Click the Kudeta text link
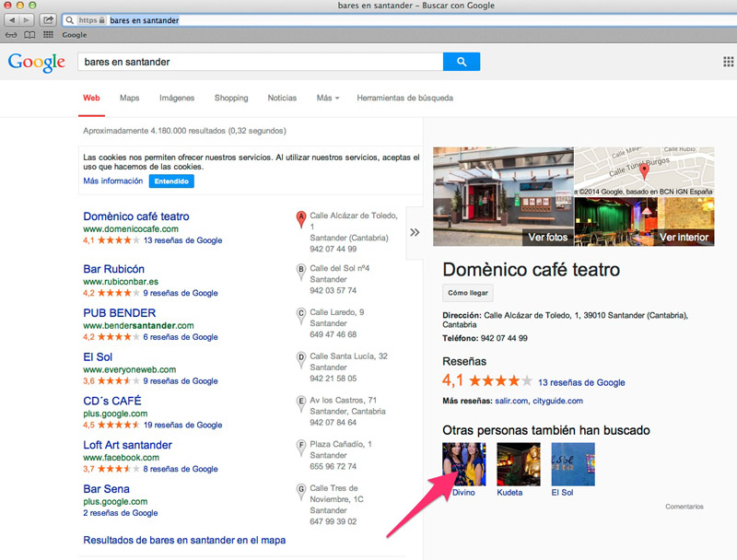737x560 pixels. tap(509, 493)
